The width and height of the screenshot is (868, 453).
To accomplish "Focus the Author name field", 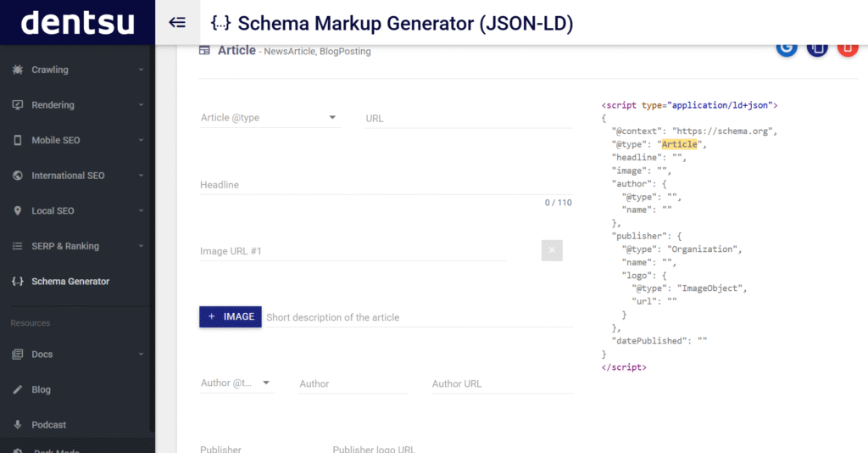I will (353, 383).
